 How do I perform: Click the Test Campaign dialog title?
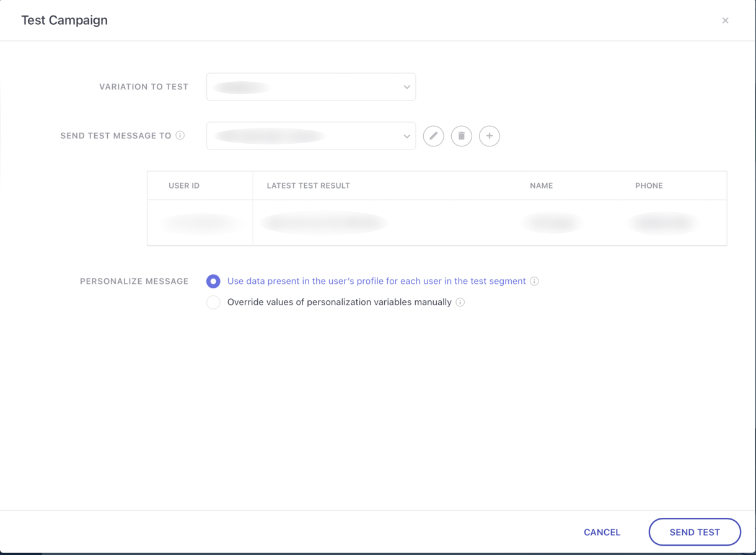[64, 20]
